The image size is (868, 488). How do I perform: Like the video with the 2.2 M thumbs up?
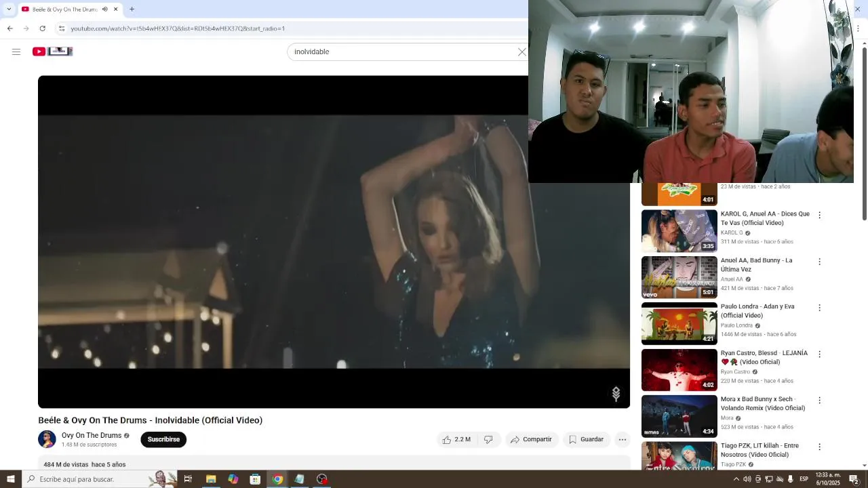456,440
